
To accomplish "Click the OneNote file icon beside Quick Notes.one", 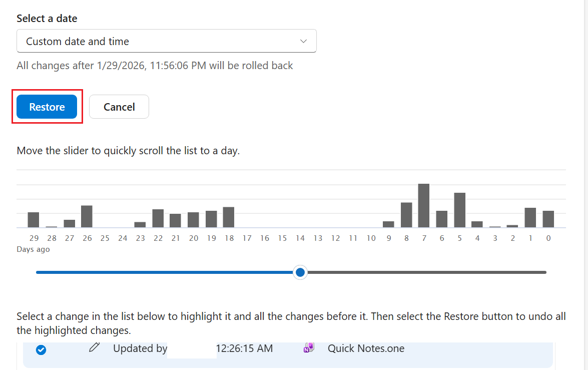I will [x=309, y=347].
